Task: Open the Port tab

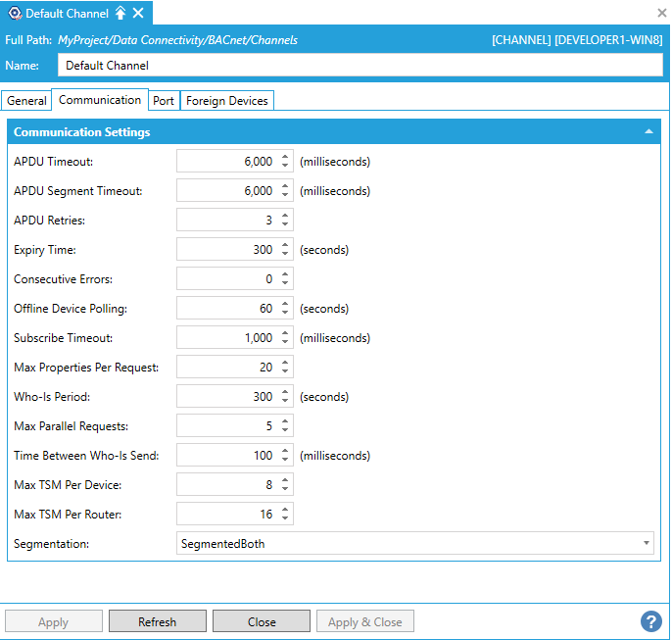Action: [x=164, y=101]
